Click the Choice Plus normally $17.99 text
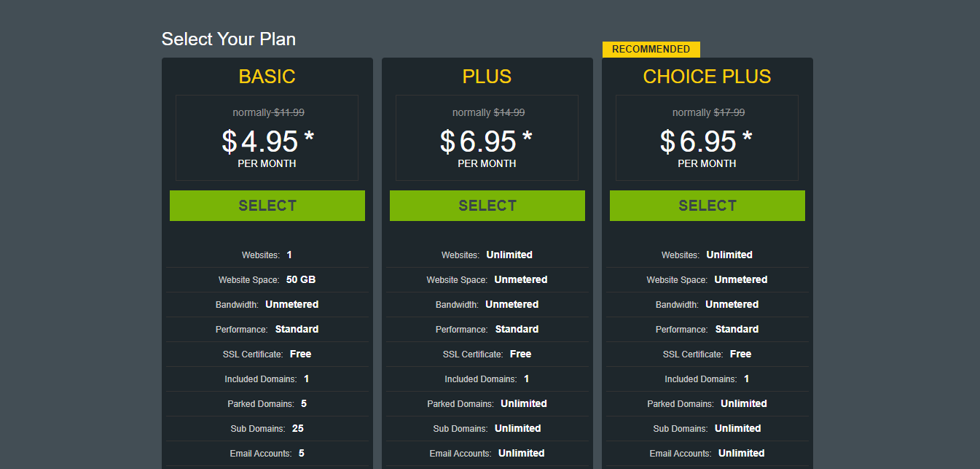Viewport: 980px width, 469px height. (708, 112)
